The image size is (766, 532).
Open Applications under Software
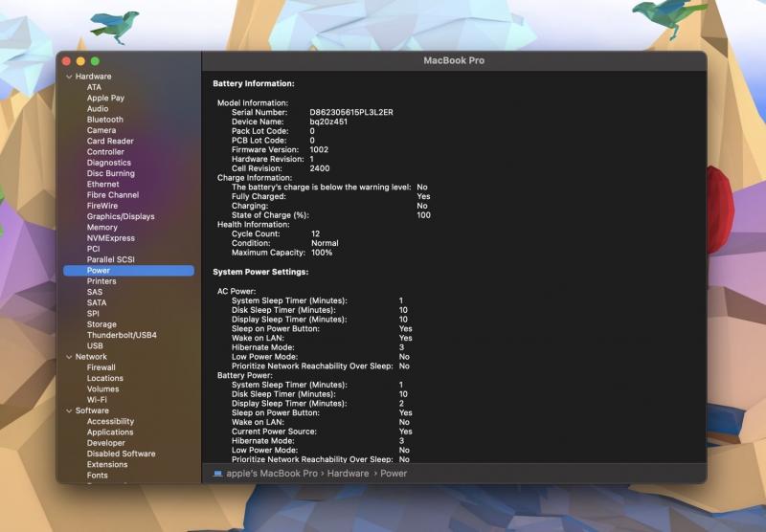110,432
